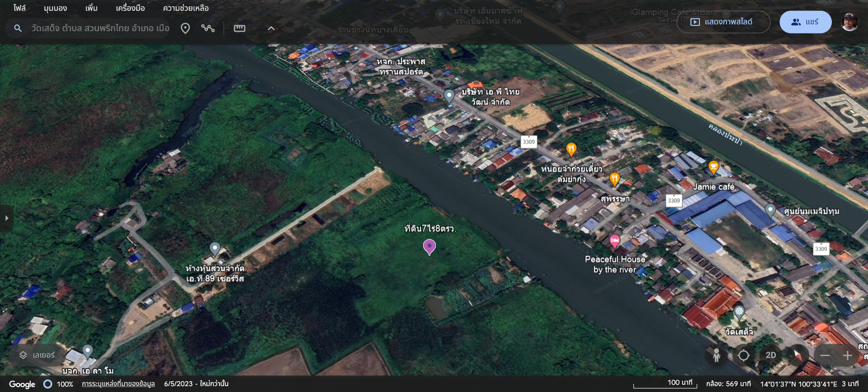The image size is (868, 392).
Task: Open the measure distance ruler tool
Action: [x=239, y=28]
